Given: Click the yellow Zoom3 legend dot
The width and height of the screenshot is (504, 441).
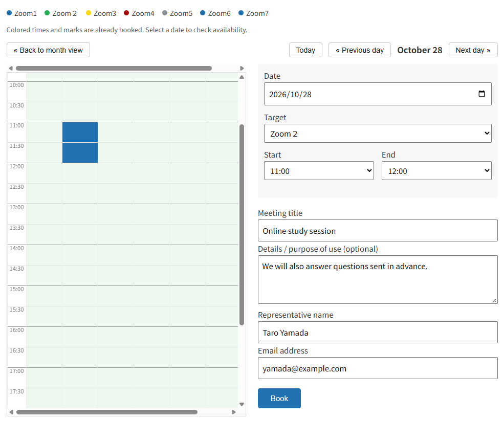Looking at the screenshot, I should coord(89,13).
